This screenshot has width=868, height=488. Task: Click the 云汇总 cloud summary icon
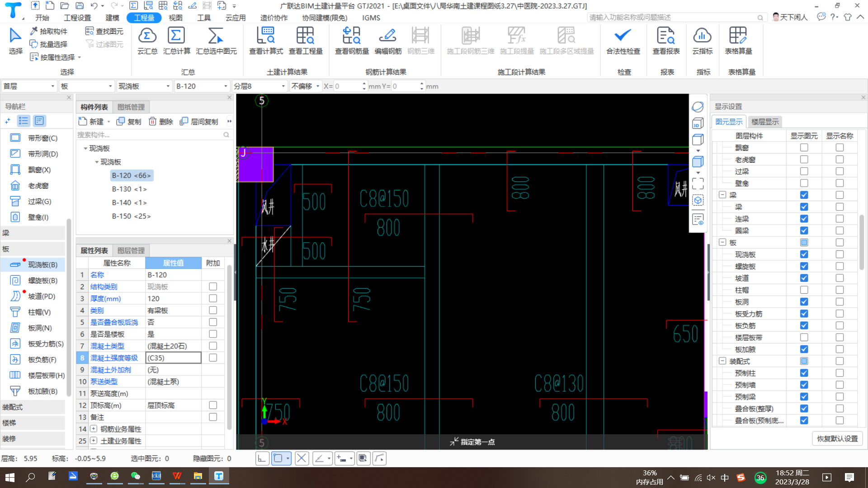pos(147,41)
